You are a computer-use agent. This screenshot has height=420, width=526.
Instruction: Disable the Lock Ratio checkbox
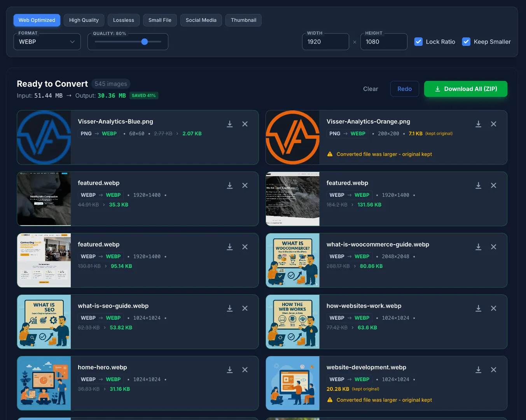point(419,42)
